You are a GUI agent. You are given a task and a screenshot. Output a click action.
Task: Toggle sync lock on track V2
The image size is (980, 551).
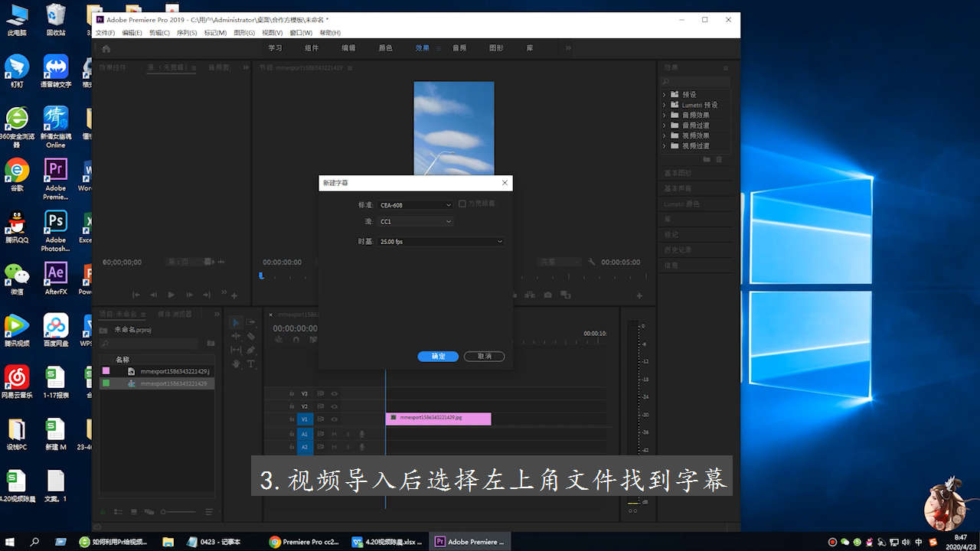click(x=321, y=406)
